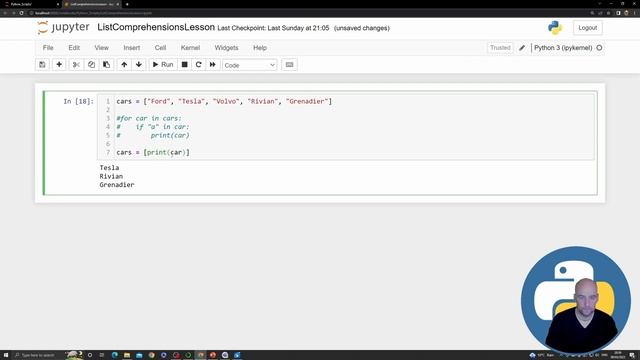Click the Jupyter logo
The image size is (640, 360).
tap(63, 27)
